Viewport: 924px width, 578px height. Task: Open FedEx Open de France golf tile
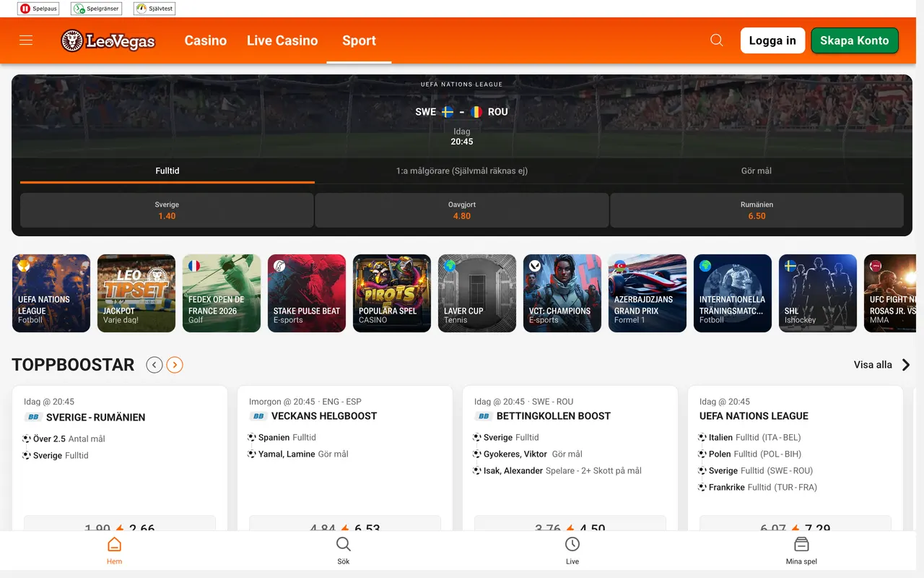tap(222, 293)
